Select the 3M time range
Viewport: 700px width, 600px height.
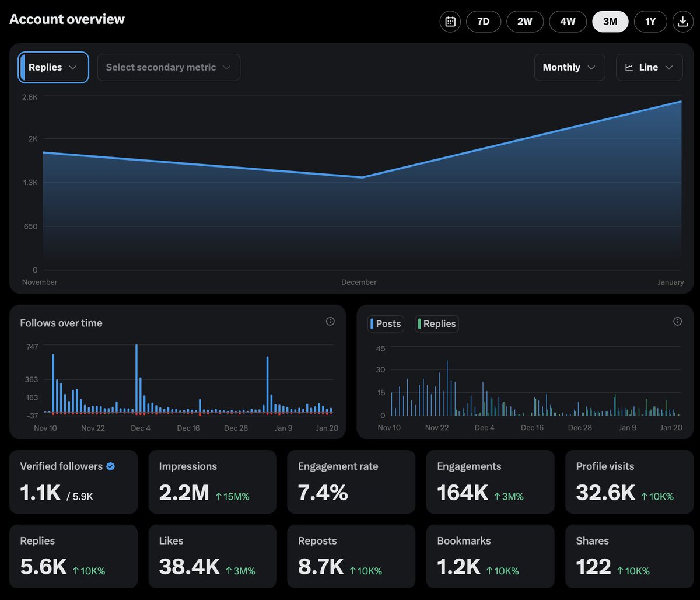point(610,22)
